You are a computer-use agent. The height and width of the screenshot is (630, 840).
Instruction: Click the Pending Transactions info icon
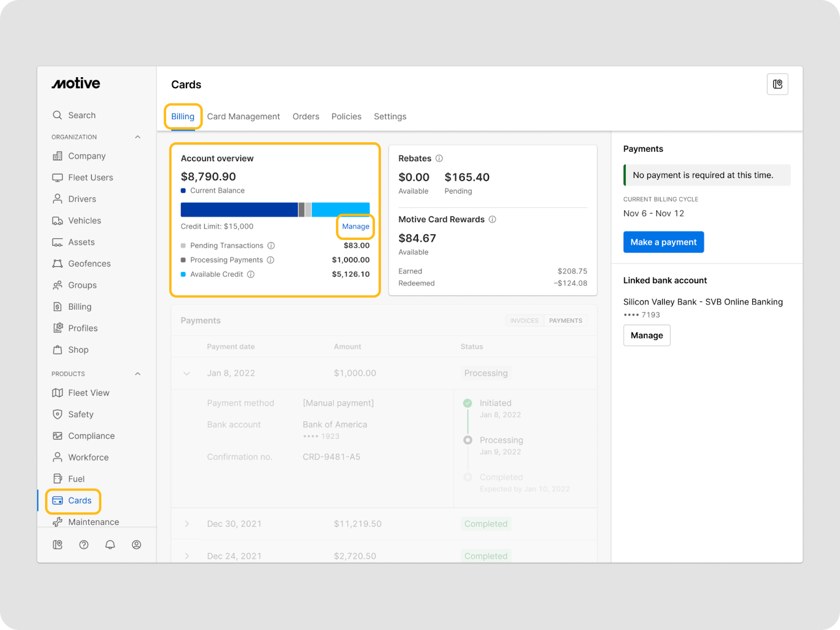[x=271, y=246]
